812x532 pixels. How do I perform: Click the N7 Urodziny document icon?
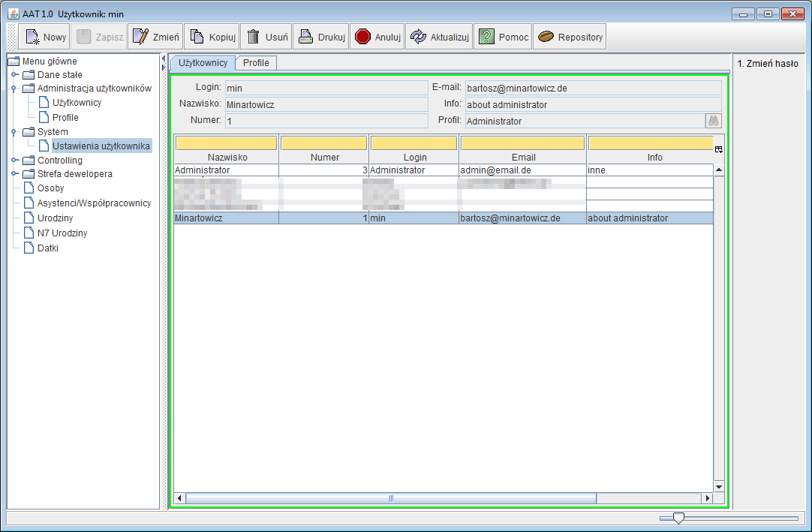[29, 233]
